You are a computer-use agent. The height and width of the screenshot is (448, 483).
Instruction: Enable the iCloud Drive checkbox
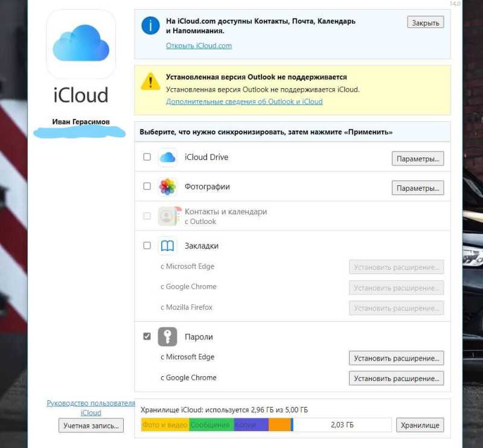point(147,157)
